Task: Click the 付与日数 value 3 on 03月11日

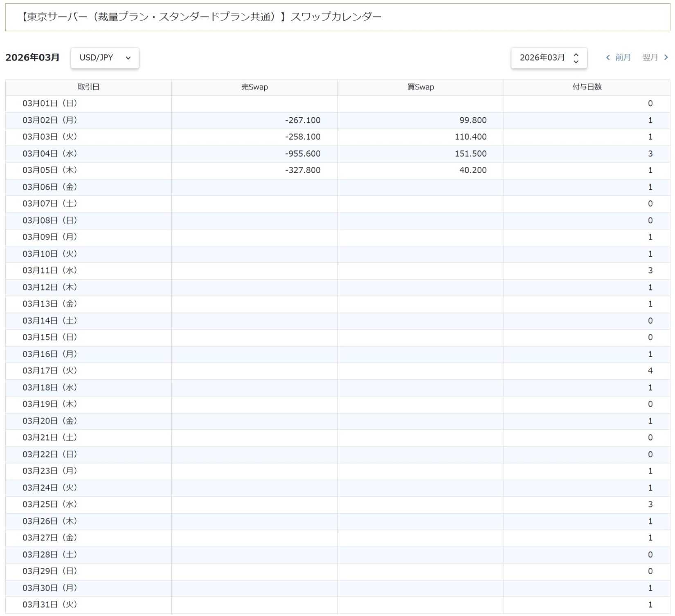Action: pyautogui.click(x=650, y=271)
